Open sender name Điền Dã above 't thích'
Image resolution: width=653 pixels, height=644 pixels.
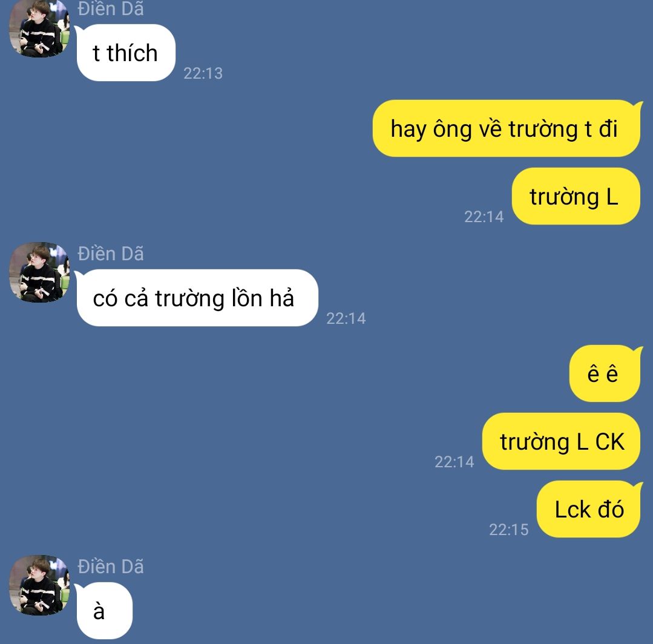pos(111,8)
